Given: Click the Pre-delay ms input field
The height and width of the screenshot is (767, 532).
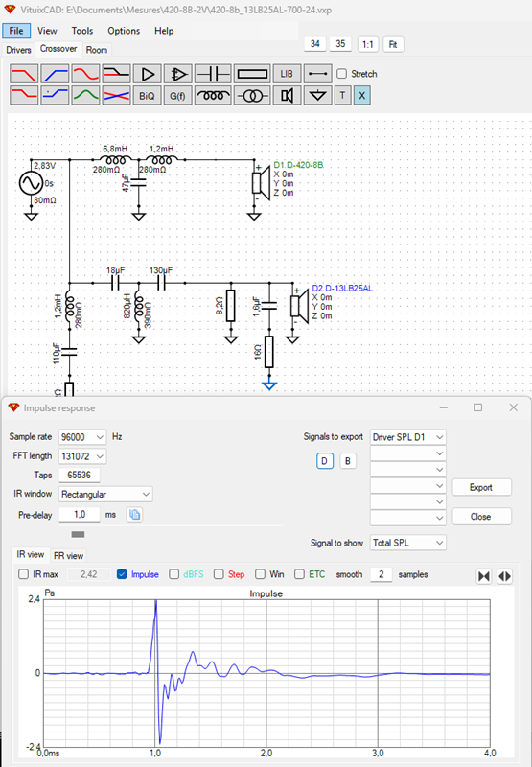Looking at the screenshot, I should [x=80, y=515].
